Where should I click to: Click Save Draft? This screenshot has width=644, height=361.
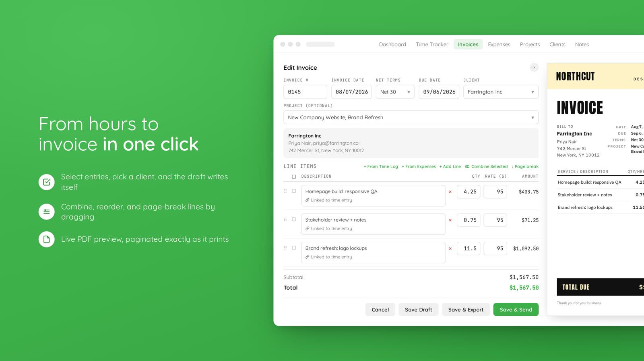point(419,309)
